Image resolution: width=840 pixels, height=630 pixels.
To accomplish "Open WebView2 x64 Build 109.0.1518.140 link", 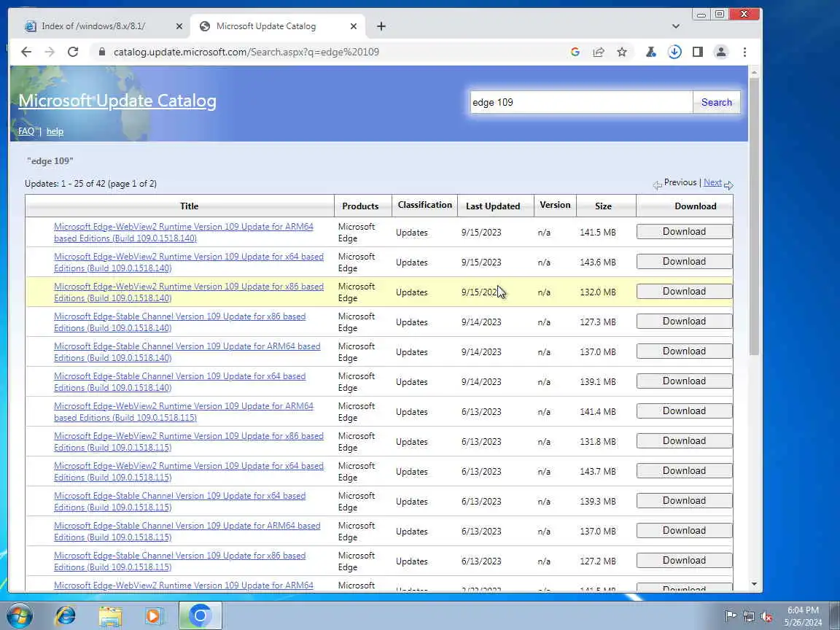I will [189, 262].
